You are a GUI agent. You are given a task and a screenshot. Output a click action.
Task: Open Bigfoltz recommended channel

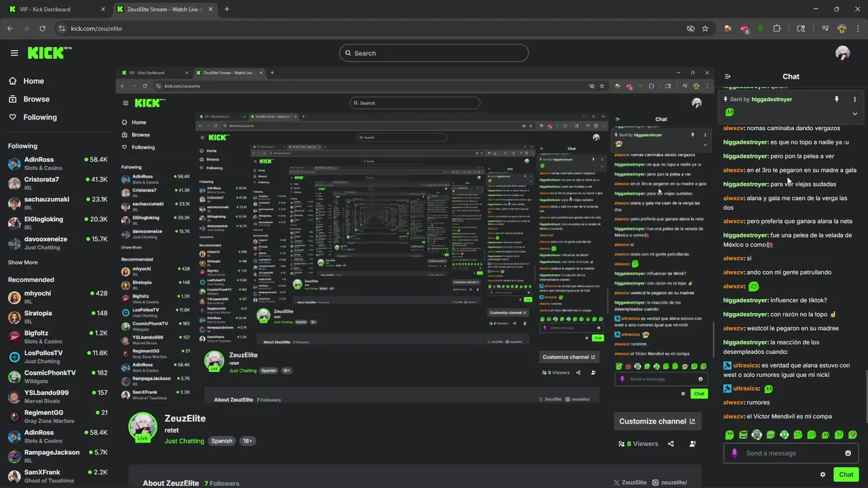(x=57, y=337)
